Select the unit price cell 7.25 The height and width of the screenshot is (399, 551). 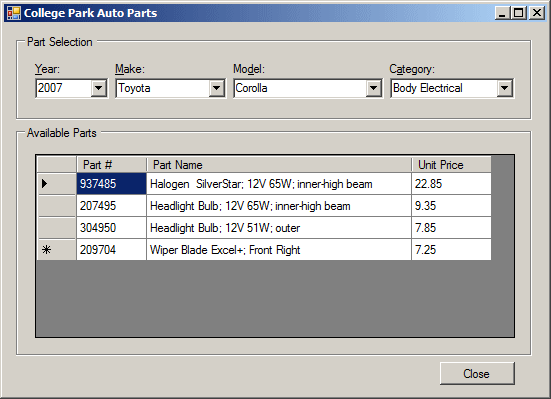click(x=451, y=250)
